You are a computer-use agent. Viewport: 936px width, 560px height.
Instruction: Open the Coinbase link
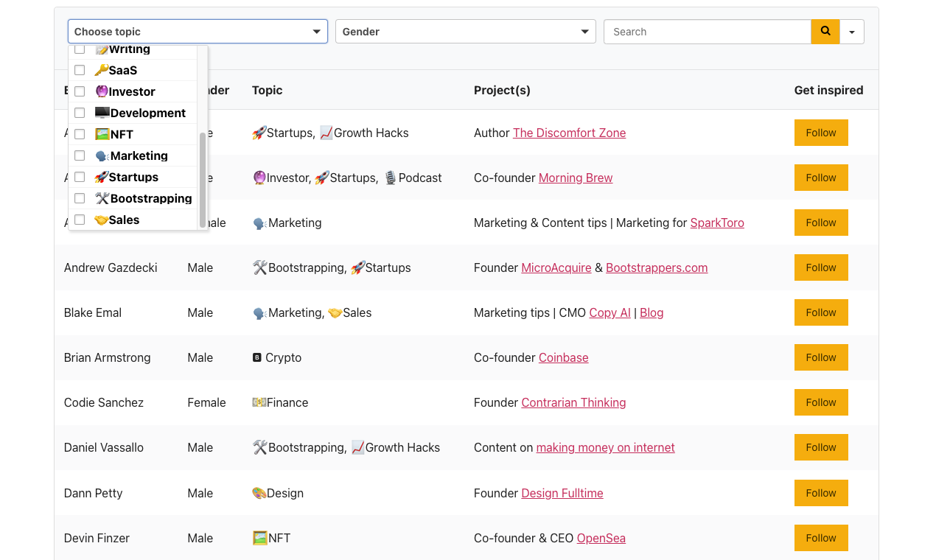564,357
